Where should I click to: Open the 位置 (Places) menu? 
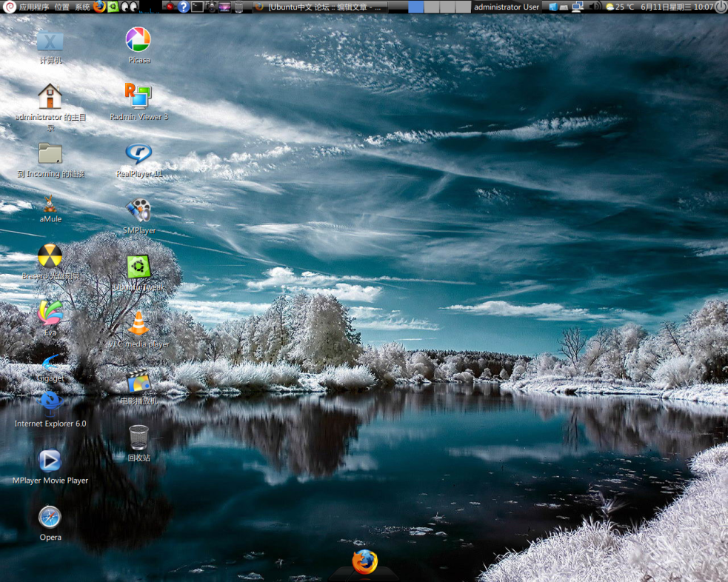pos(61,7)
